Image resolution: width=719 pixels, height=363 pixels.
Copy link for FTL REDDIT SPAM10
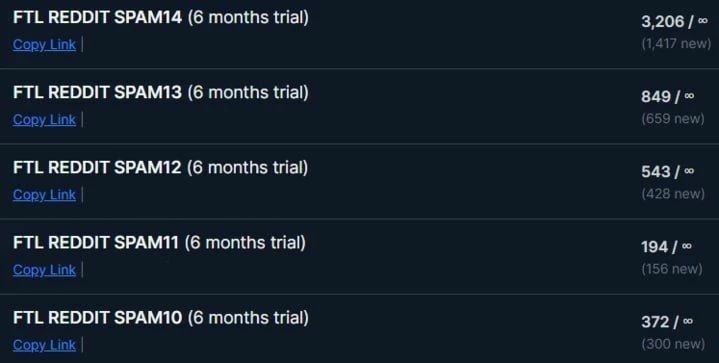(x=44, y=345)
